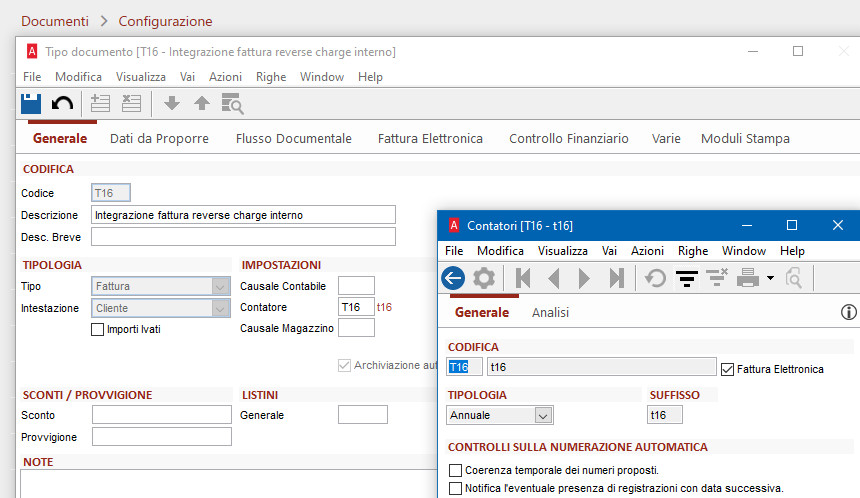Open settings gear in Contatori toolbar

[x=484, y=278]
